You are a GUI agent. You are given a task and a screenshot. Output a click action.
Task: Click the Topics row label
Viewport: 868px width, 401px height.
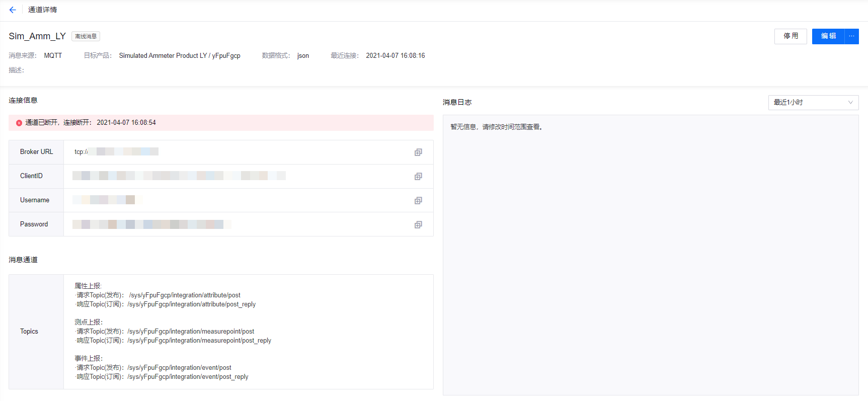click(29, 331)
